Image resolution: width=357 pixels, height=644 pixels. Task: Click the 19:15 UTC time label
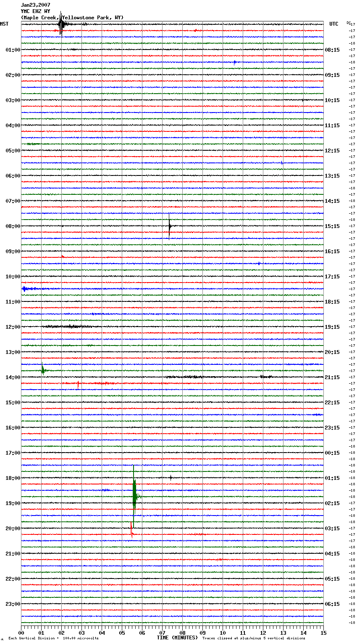[332, 327]
